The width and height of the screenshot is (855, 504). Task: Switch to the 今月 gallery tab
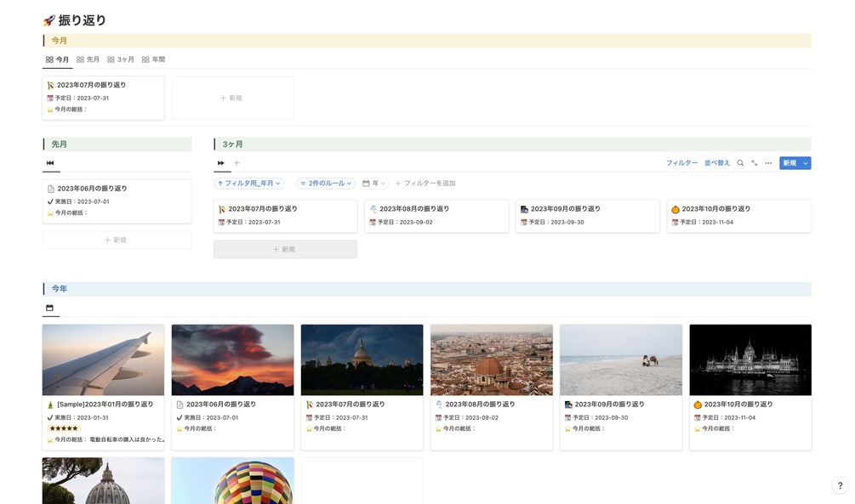pos(57,59)
